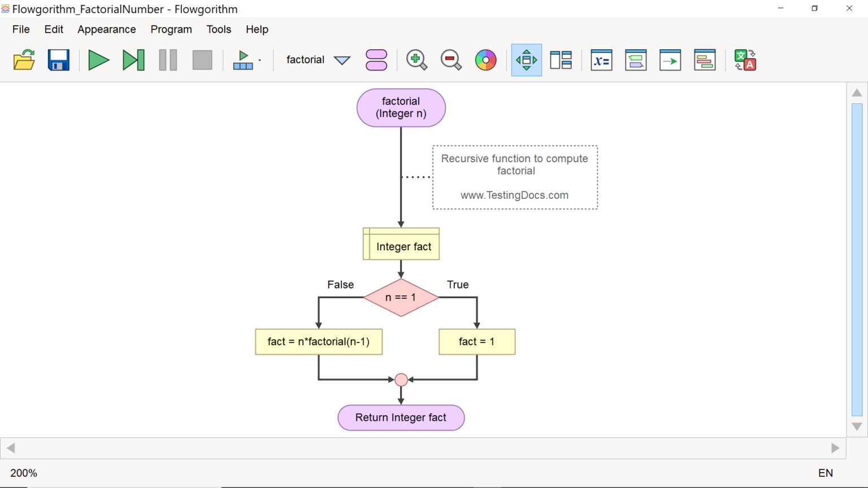This screenshot has width=868, height=488.
Task: Stop the running program
Action: click(x=202, y=59)
